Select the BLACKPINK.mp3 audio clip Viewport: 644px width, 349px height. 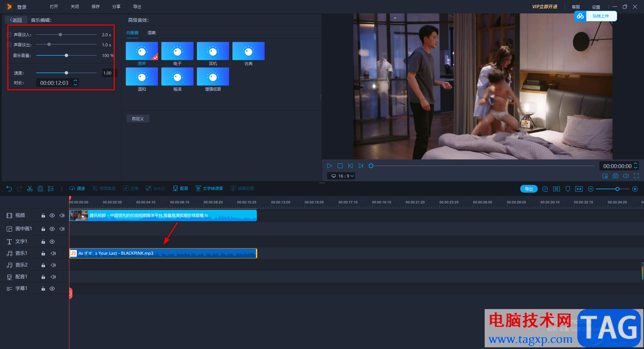tap(163, 253)
